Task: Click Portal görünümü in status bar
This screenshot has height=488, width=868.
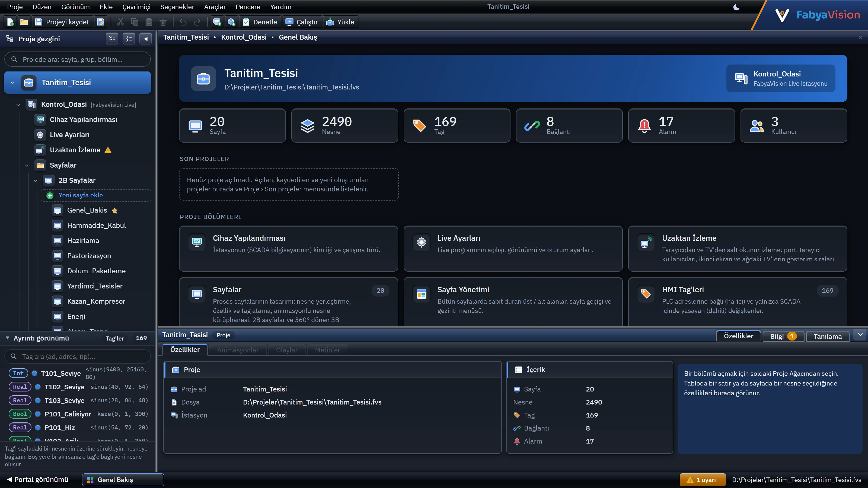Action: tap(38, 480)
